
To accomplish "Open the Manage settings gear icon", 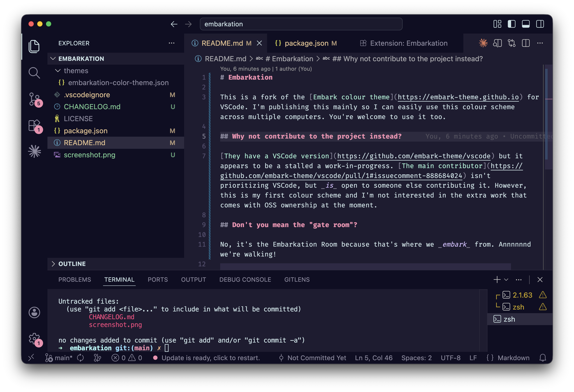I will click(34, 339).
